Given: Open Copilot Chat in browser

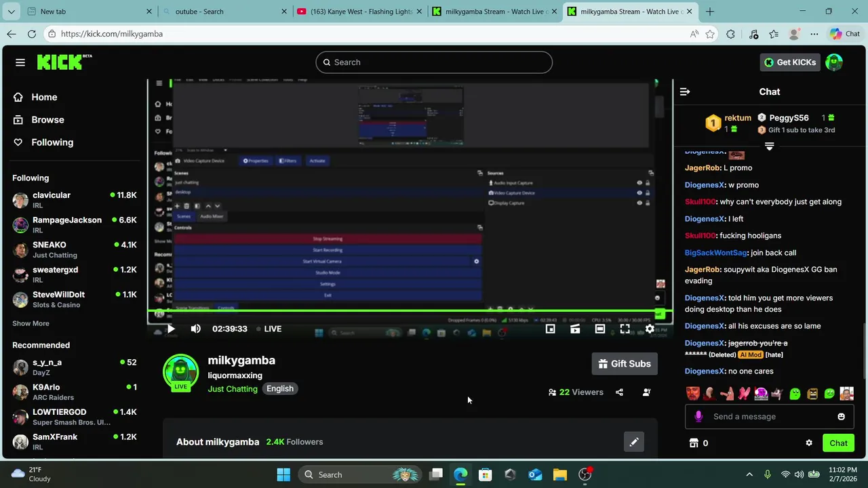Looking at the screenshot, I should point(844,34).
